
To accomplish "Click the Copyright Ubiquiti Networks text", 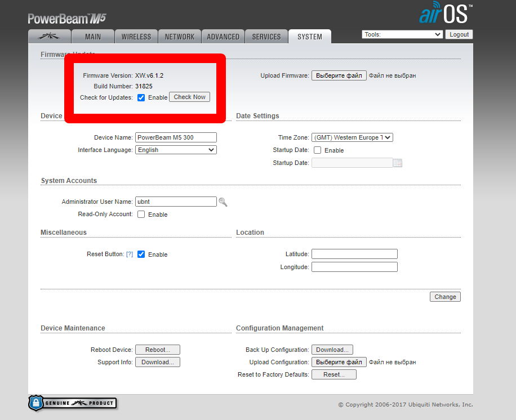I will tap(406, 405).
